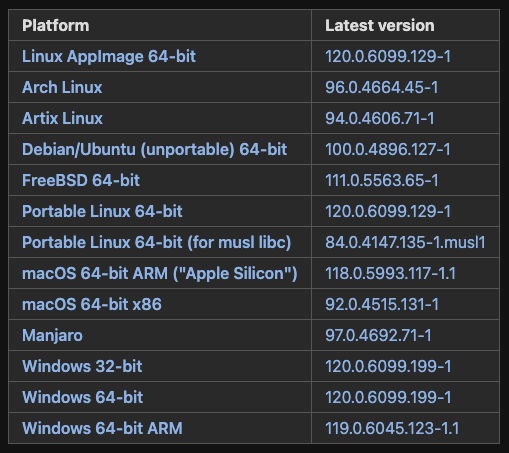Open the macOS 64-bit ARM Apple Silicon link
Screen dimensions: 509x453
159,273
